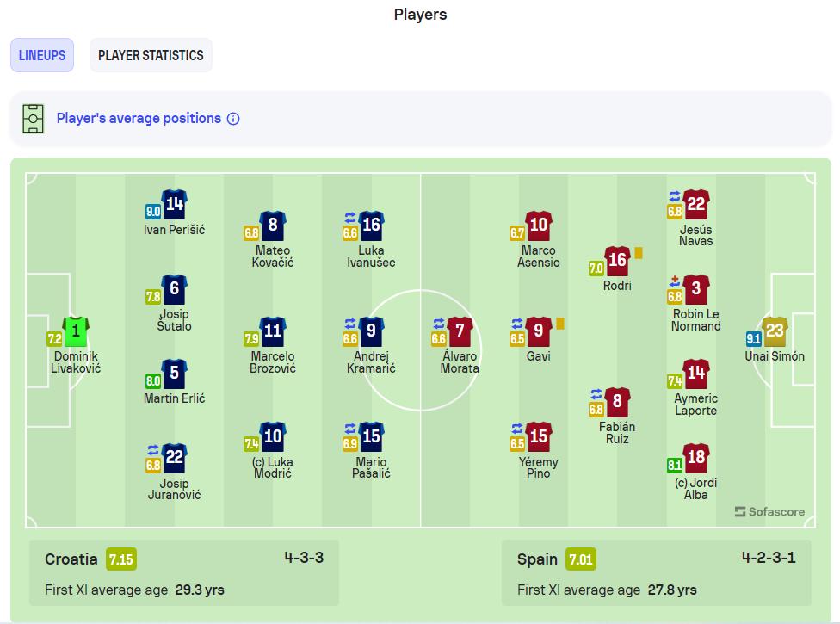This screenshot has height=624, width=840.
Task: Open the Player's average positions link
Action: click(139, 119)
